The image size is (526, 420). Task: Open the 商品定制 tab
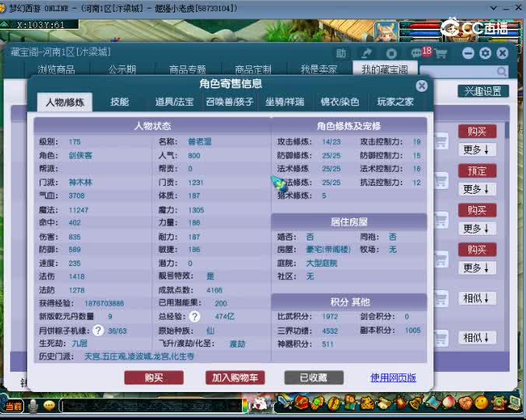253,69
